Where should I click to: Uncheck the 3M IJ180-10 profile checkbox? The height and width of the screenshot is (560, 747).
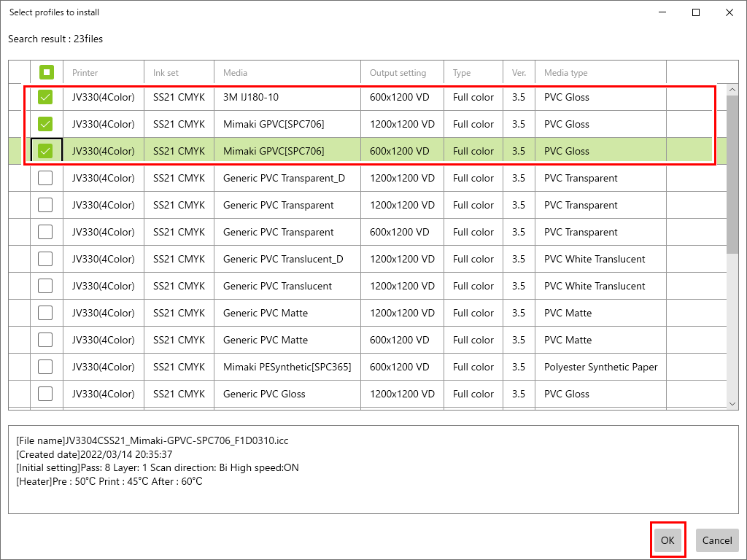(45, 97)
